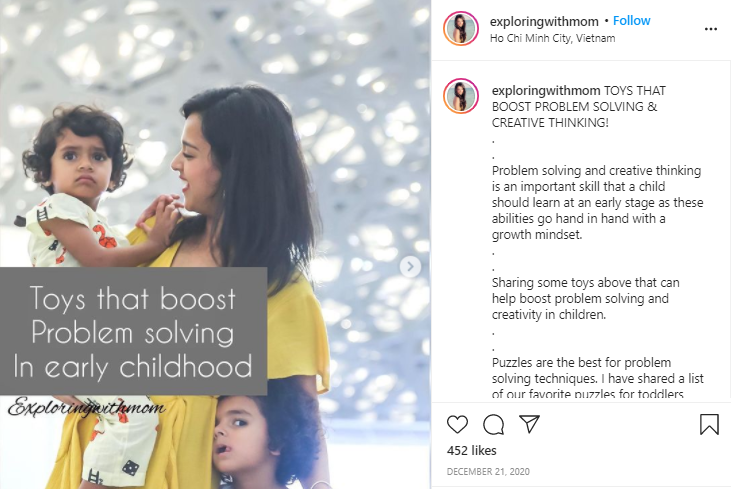Open the header profile picture of exploringwithmom
731x489 pixels.
461,28
